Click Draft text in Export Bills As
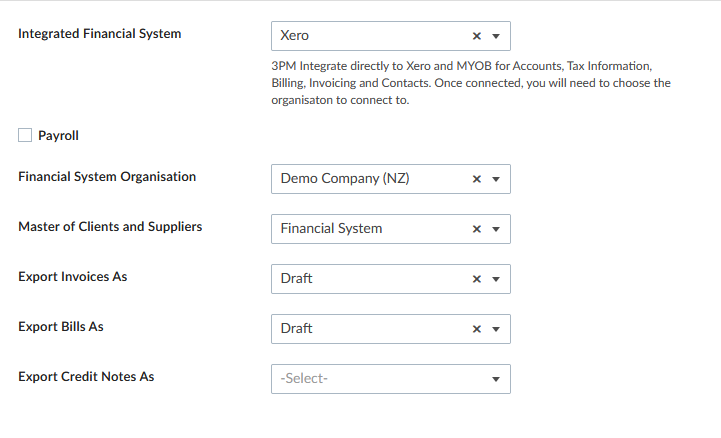 pos(296,329)
